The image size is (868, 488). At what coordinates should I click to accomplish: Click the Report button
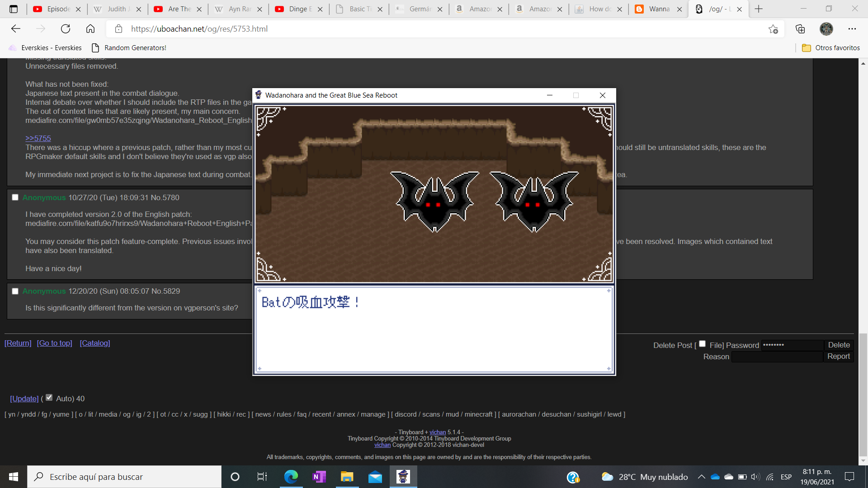[839, 356]
